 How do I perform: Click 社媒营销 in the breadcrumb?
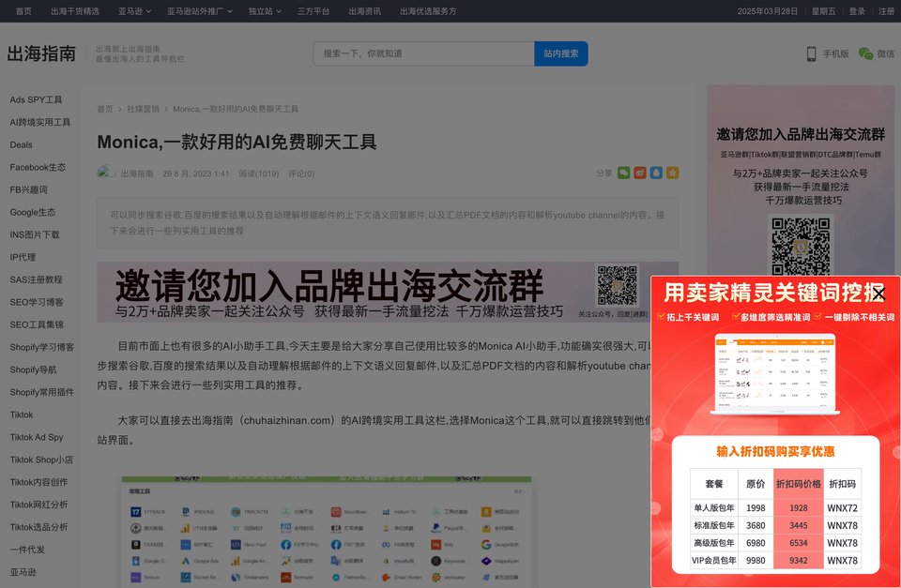(143, 109)
